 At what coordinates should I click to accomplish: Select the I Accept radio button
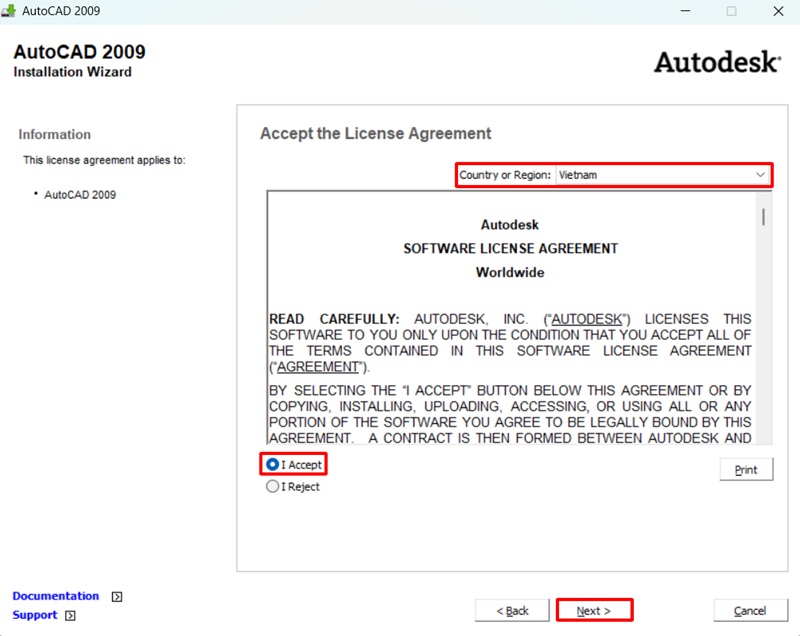pyautogui.click(x=273, y=465)
